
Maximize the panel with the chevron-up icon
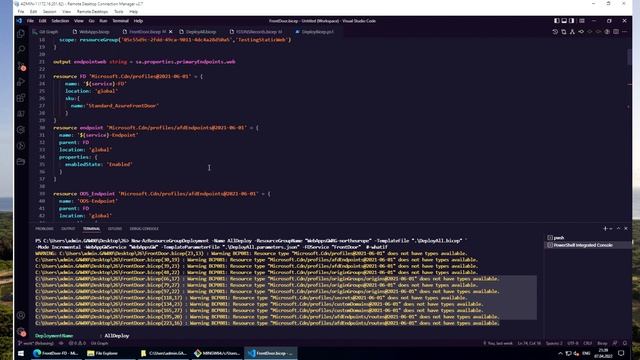618,229
